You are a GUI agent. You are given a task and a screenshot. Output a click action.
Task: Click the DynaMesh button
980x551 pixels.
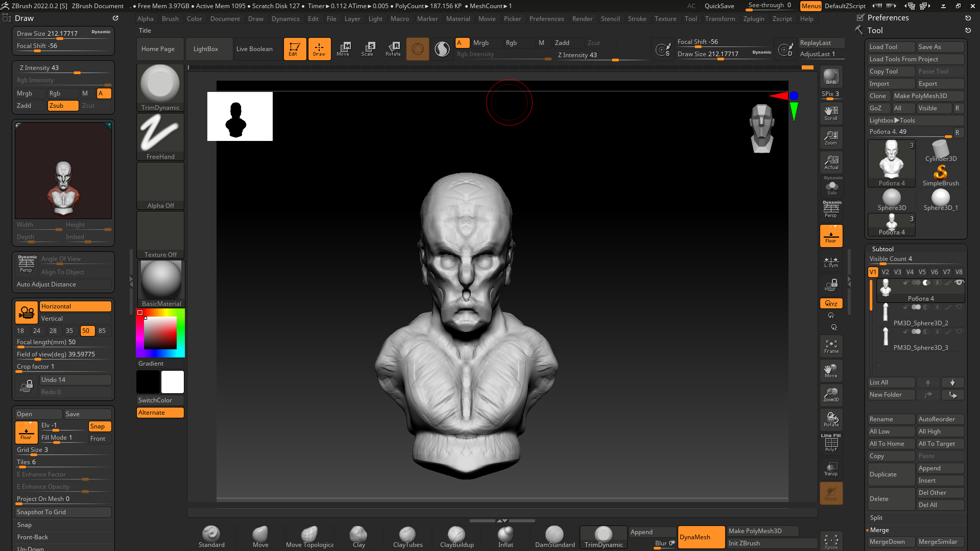click(x=701, y=537)
